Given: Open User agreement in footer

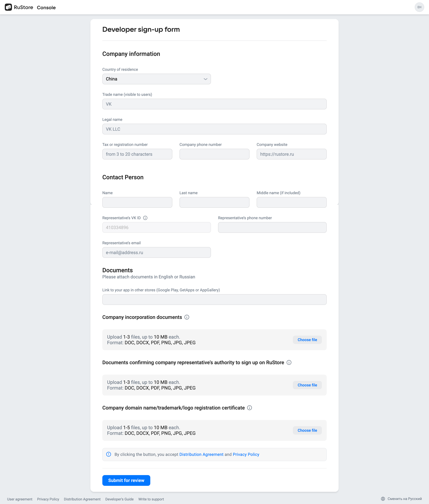Looking at the screenshot, I should (20, 499).
